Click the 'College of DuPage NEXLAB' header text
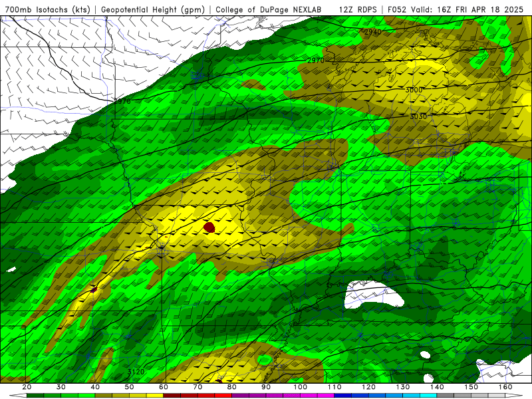 (269, 10)
